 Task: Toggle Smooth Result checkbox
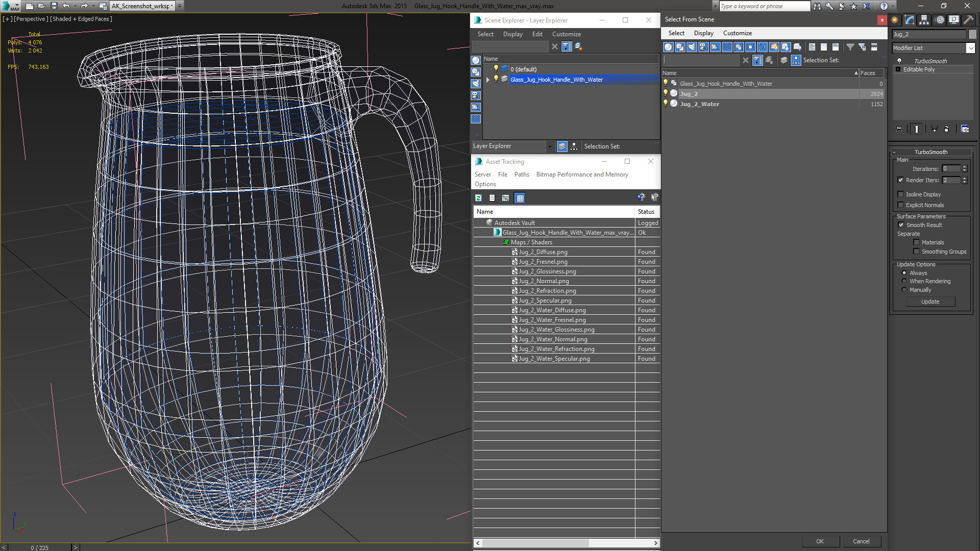point(901,225)
